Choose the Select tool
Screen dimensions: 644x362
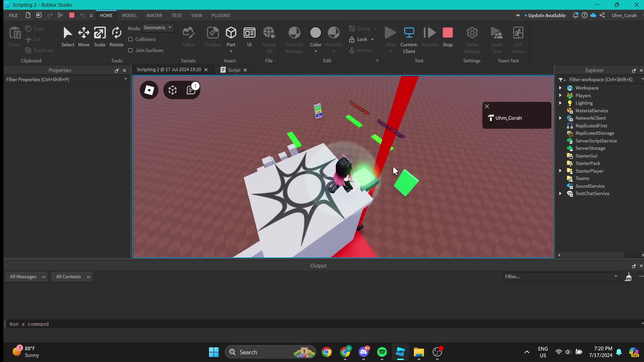point(68,37)
